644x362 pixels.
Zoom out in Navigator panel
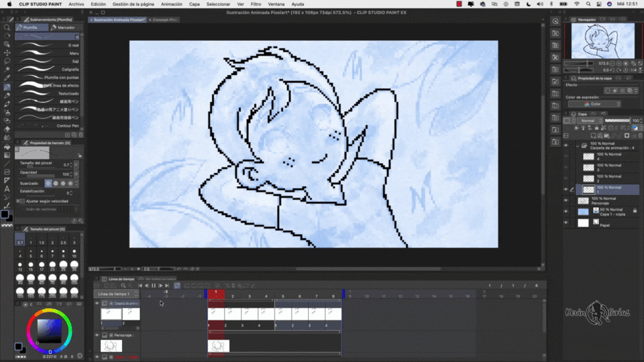(612, 64)
